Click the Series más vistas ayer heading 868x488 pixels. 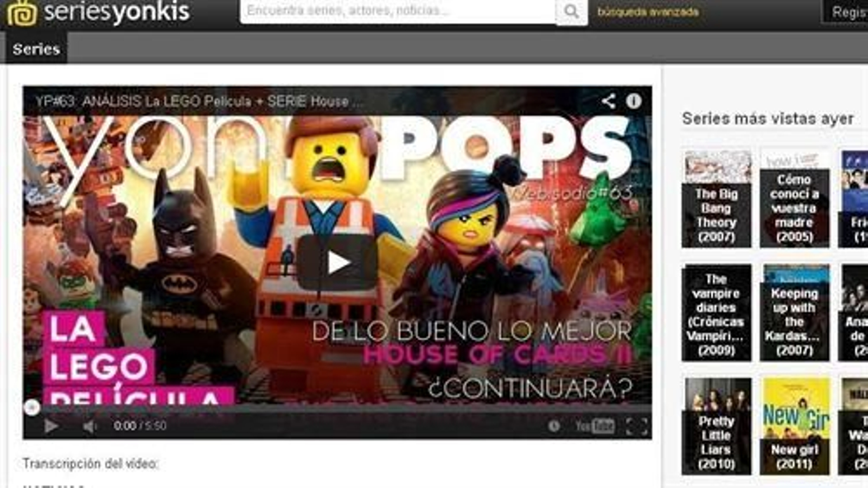pyautogui.click(x=768, y=118)
